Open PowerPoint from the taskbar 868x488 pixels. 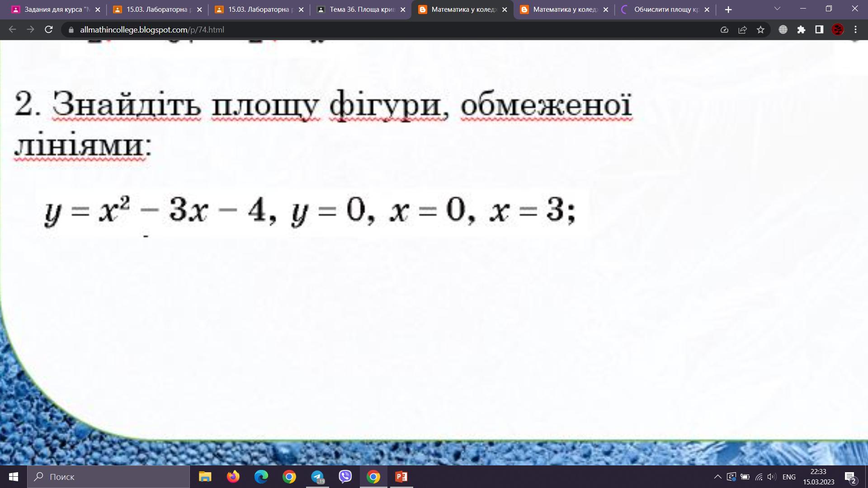tap(401, 477)
